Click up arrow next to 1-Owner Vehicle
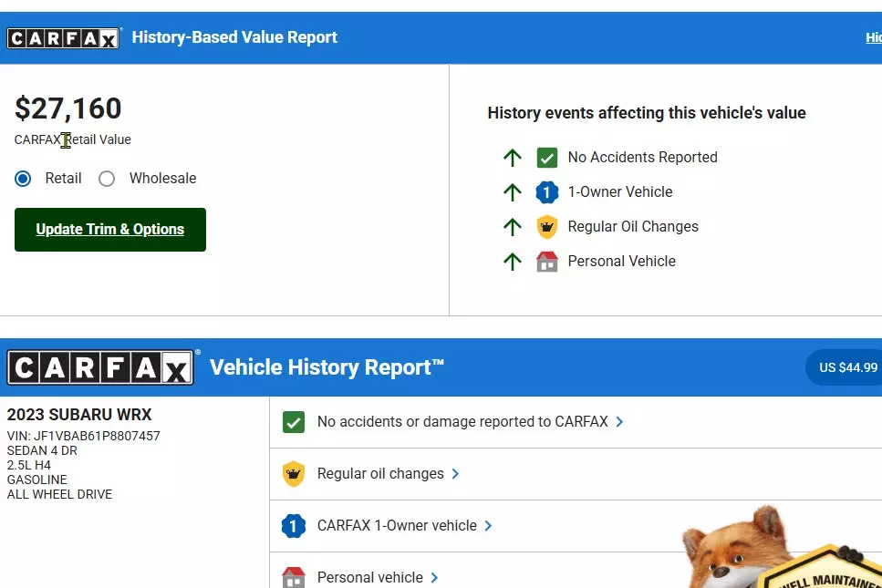882x588 pixels. [512, 192]
